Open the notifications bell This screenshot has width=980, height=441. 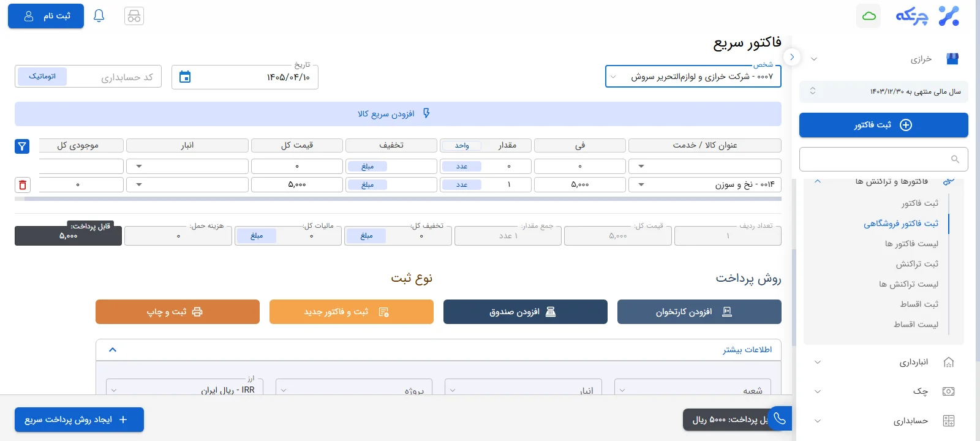(99, 16)
